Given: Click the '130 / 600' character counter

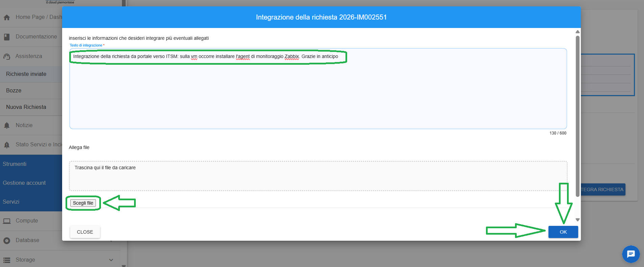Looking at the screenshot, I should (558, 133).
